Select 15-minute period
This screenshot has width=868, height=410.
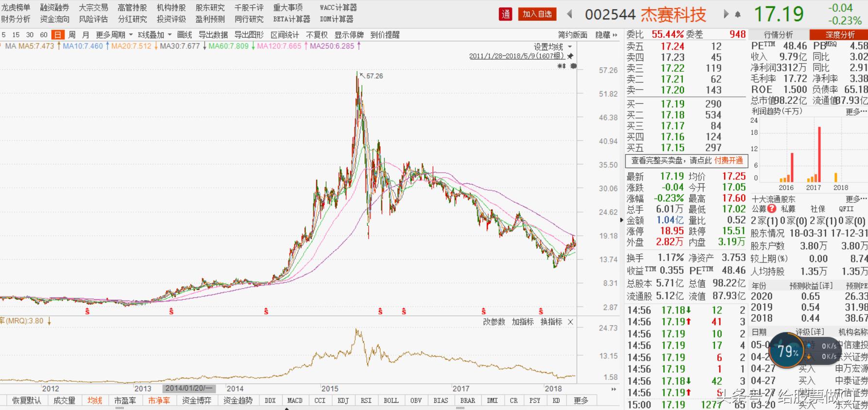pos(16,35)
